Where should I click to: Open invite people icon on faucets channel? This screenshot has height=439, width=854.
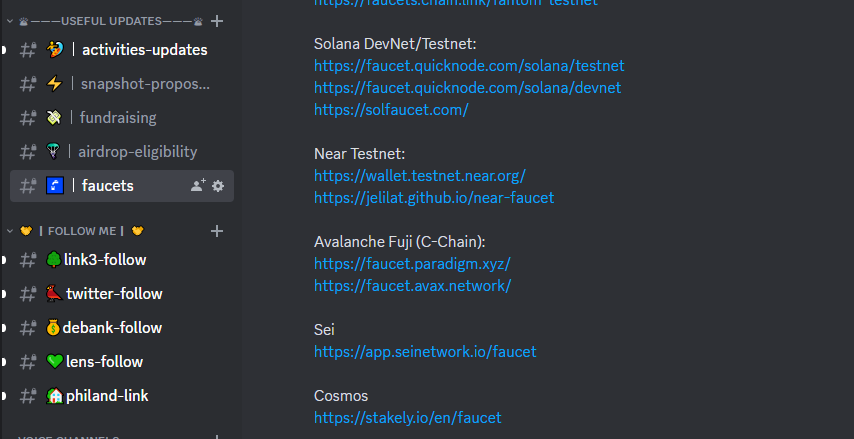click(197, 186)
